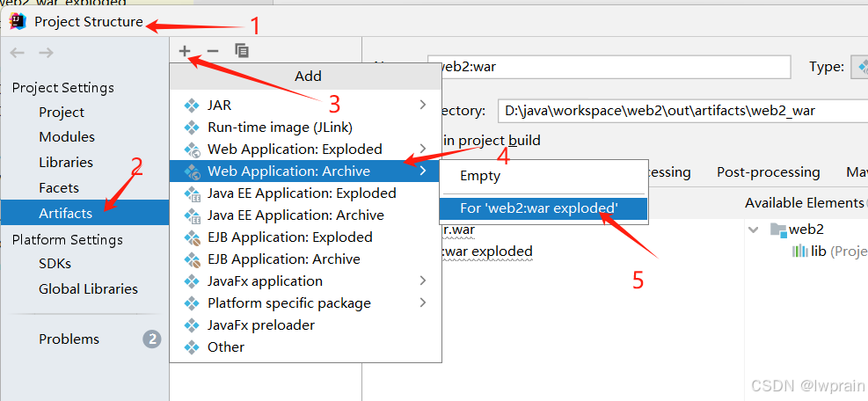Open the Platform specific package submenu arrow
868x401 pixels.
(423, 303)
